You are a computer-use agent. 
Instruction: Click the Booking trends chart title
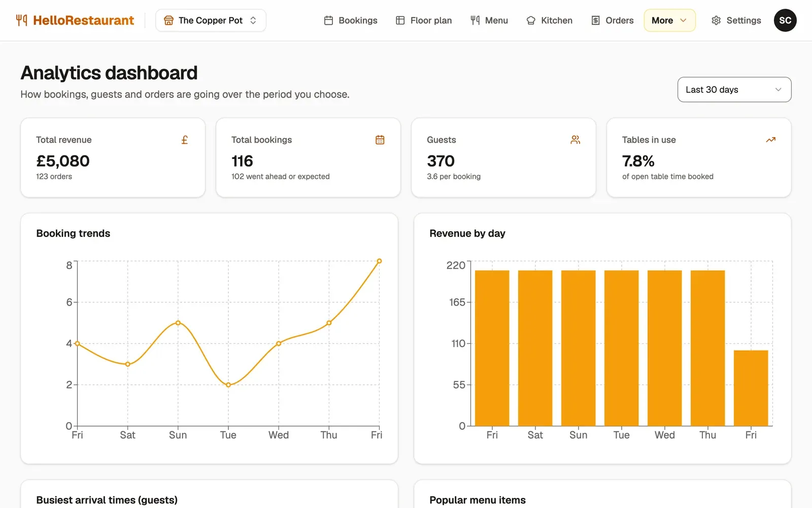click(x=73, y=233)
